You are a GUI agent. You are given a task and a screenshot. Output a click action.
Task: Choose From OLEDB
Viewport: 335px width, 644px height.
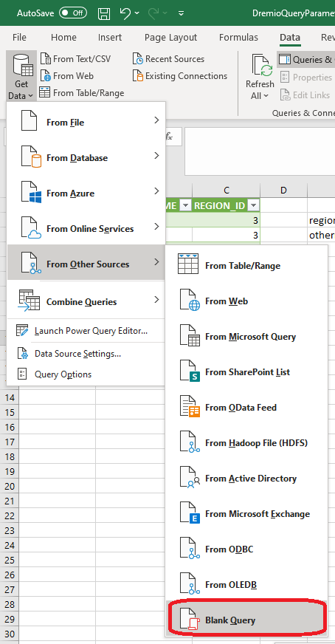click(246, 584)
